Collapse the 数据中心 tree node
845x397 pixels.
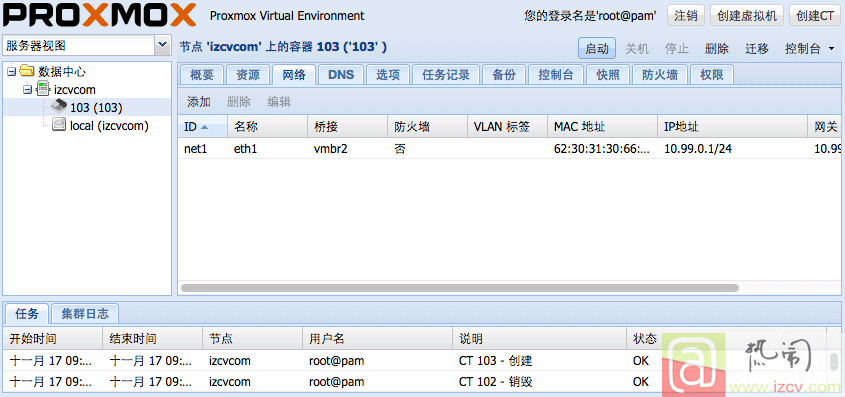pos(12,71)
